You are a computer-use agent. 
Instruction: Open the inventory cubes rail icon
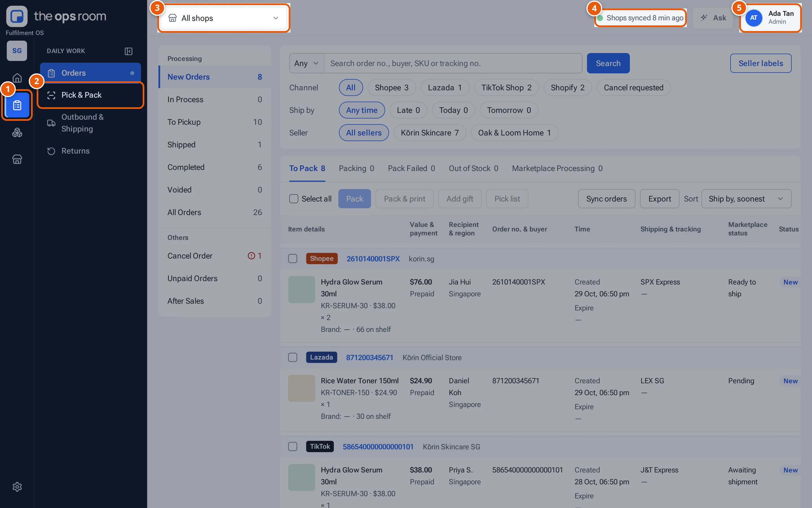17,133
